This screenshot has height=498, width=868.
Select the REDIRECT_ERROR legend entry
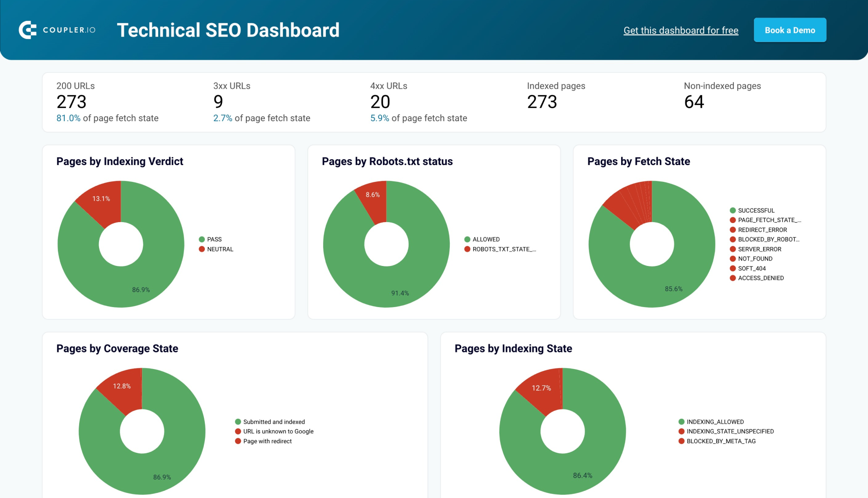[x=762, y=229]
